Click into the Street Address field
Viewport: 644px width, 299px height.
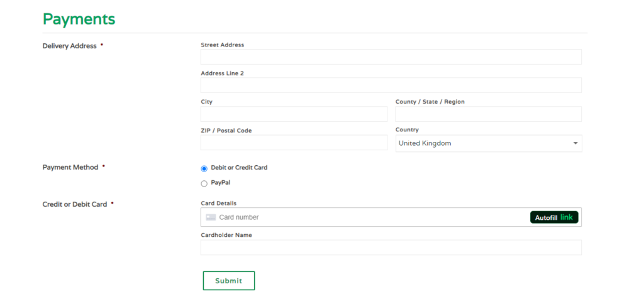click(391, 57)
